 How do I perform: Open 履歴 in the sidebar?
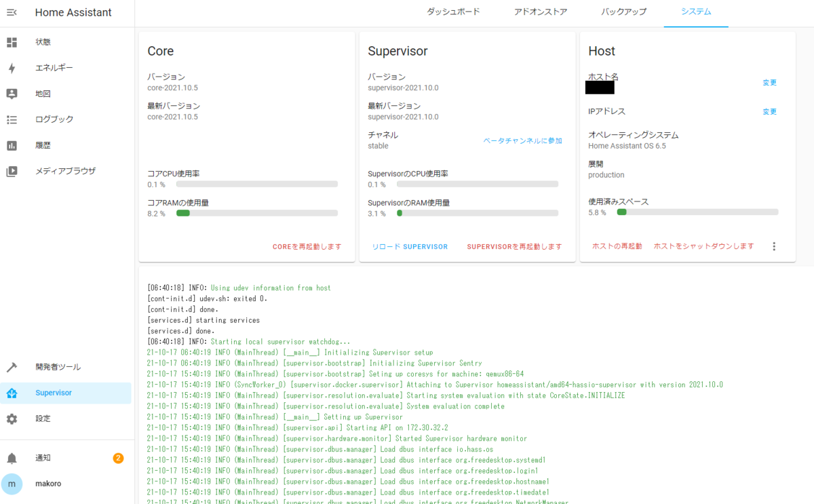click(66, 145)
